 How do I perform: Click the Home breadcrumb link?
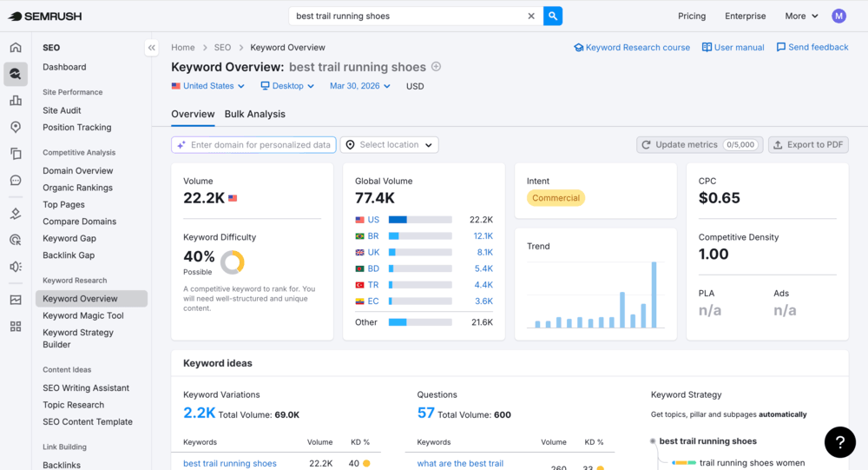[x=182, y=48]
